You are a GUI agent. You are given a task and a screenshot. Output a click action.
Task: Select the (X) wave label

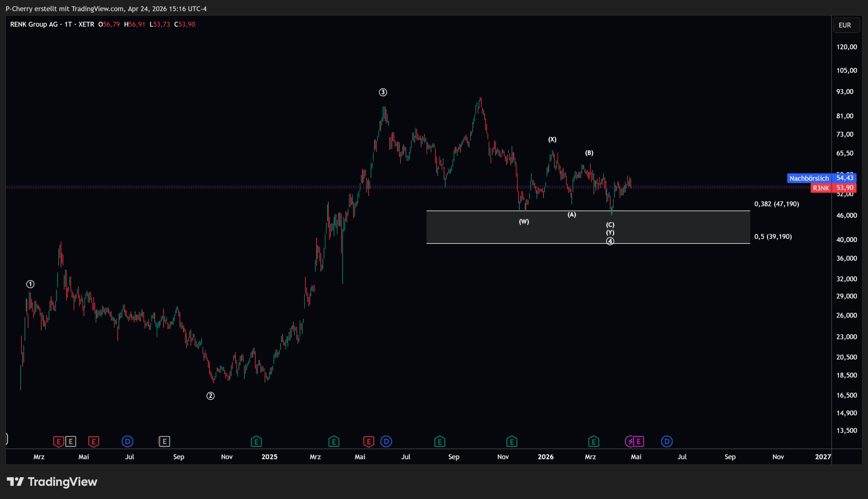[x=552, y=139]
